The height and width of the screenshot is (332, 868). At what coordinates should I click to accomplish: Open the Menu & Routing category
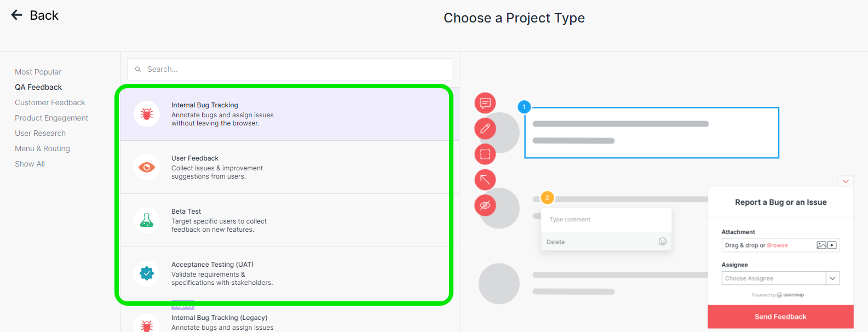pyautogui.click(x=42, y=148)
